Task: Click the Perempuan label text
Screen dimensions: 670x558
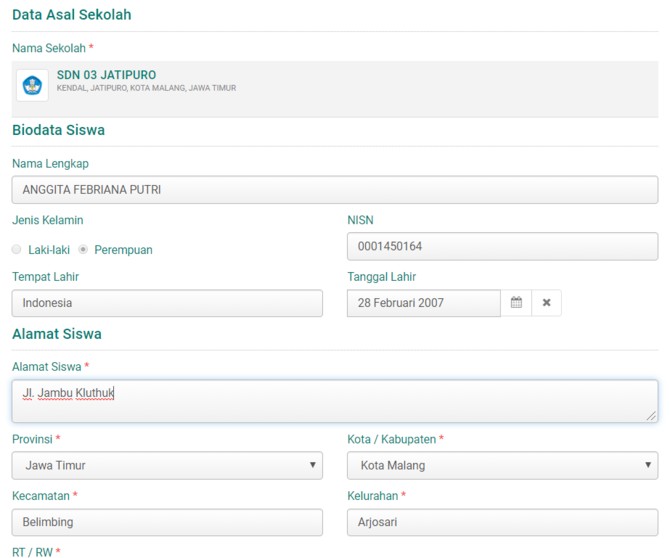Action: (123, 250)
